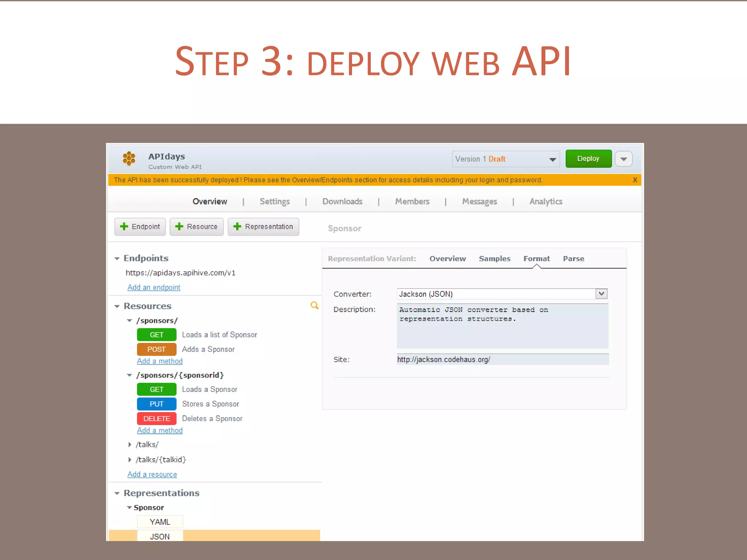The width and height of the screenshot is (747, 560).
Task: Open the Overview main tab
Action: 210,202
